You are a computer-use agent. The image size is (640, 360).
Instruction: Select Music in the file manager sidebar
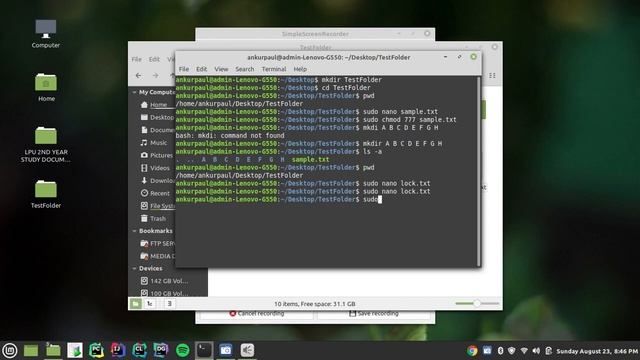click(153, 143)
